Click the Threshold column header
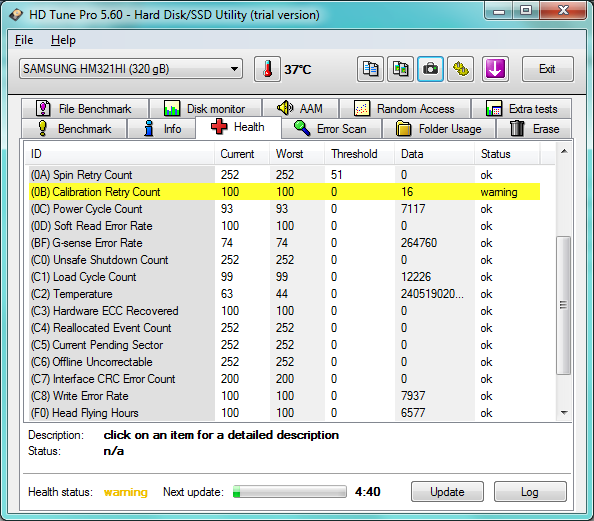Screen dimensions: 594x521 [x=360, y=154]
